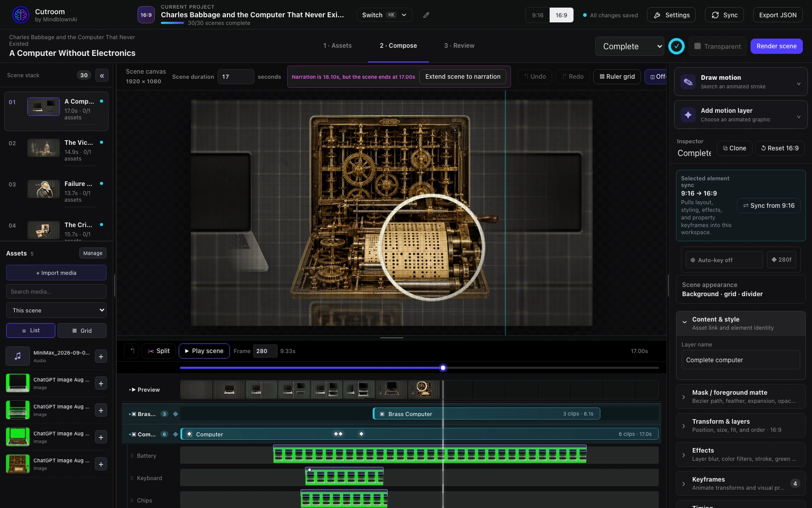812x508 pixels.
Task: Open the This scene filter dropdown
Action: click(x=56, y=310)
